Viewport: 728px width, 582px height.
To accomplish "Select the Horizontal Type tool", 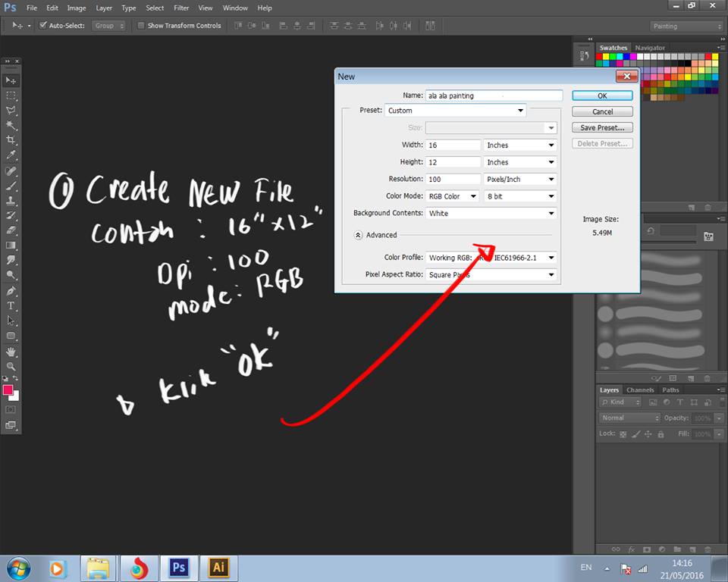I will (11, 305).
